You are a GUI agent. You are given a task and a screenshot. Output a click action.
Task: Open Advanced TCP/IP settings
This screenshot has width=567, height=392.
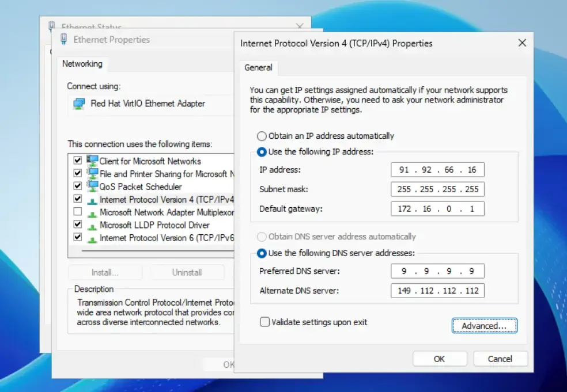coord(484,325)
